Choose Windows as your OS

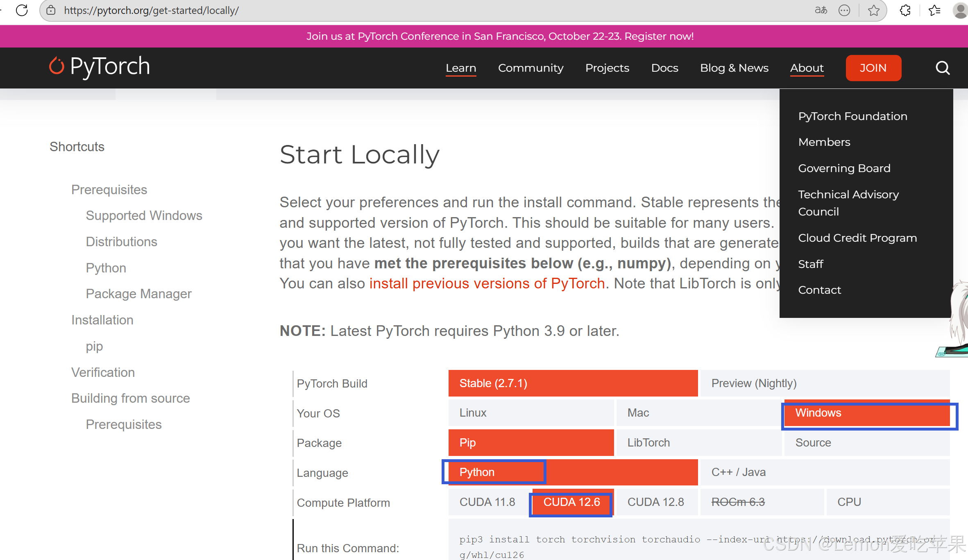pyautogui.click(x=867, y=413)
